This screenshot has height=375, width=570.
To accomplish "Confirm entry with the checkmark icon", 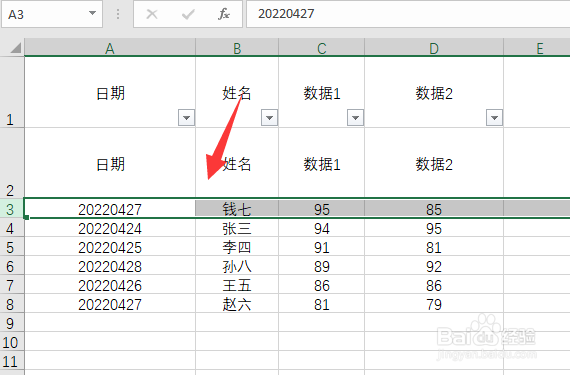I will click(x=188, y=14).
